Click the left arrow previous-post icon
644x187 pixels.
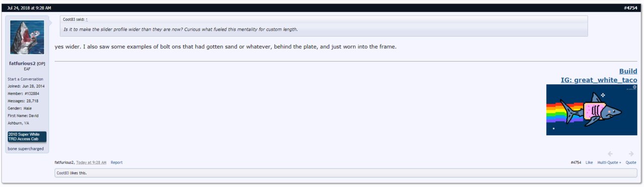point(610,154)
